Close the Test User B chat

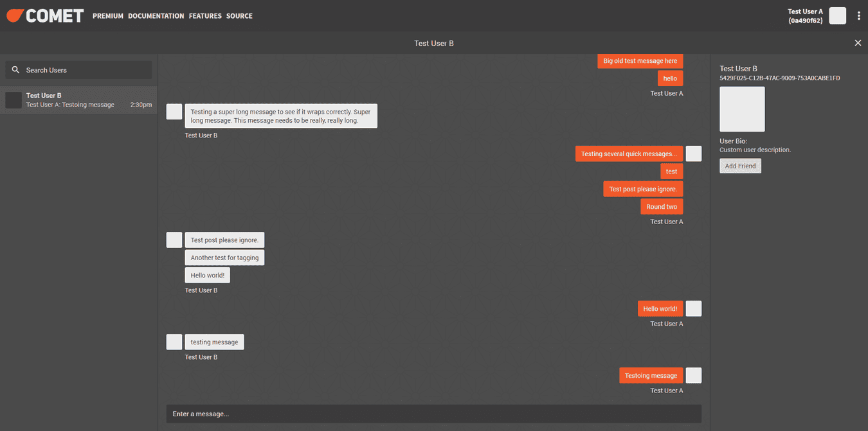click(858, 43)
